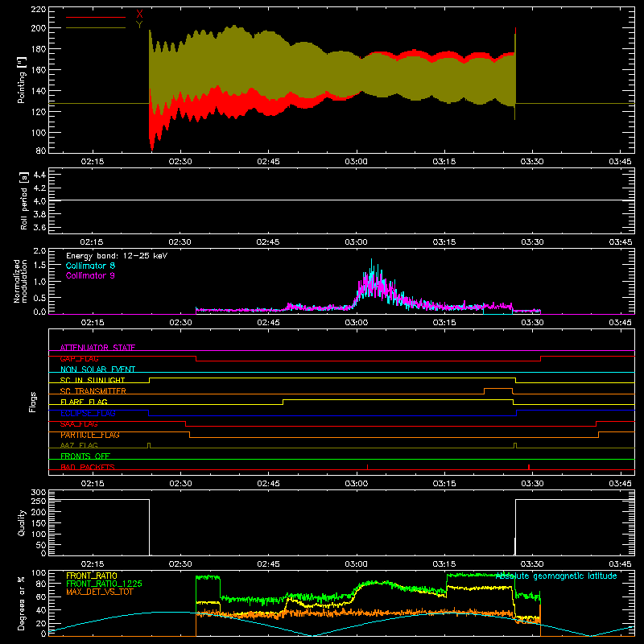The width and height of the screenshot is (644, 644).
Task: Click the Collimator 9 legend entry
Action: pyautogui.click(x=90, y=275)
